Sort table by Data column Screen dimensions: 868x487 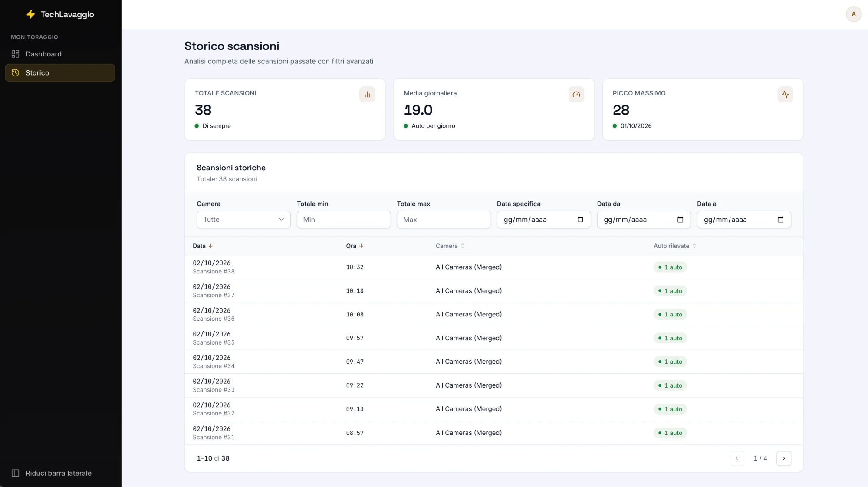203,246
